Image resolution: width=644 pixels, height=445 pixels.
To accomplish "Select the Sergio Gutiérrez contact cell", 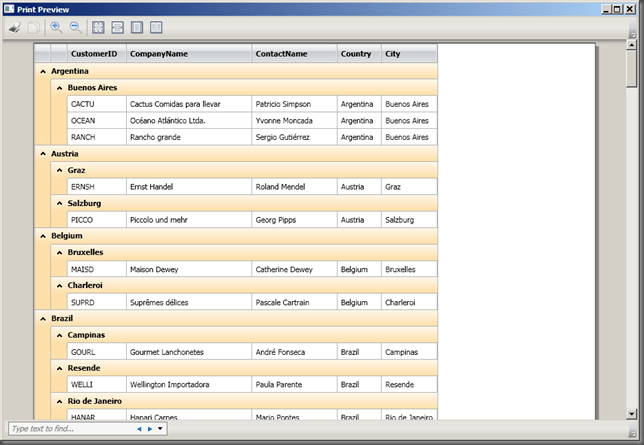I will tap(294, 137).
